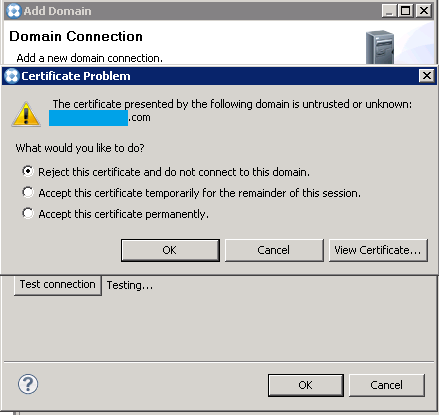Viewport: 439px width, 415px height.
Task: Click Cancel in the Add Domain window
Action: 387,385
